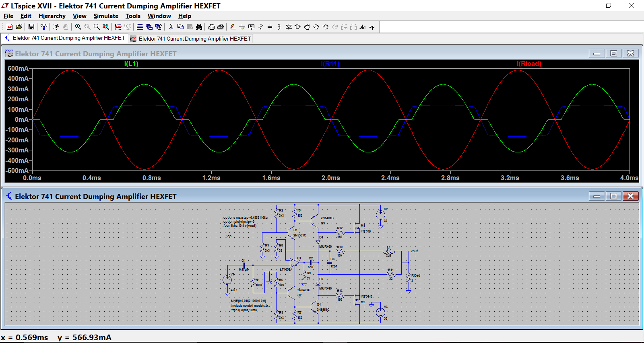Screen dimensions: 644x343
Task: Select the Place Capacitor tool
Action: 270,27
